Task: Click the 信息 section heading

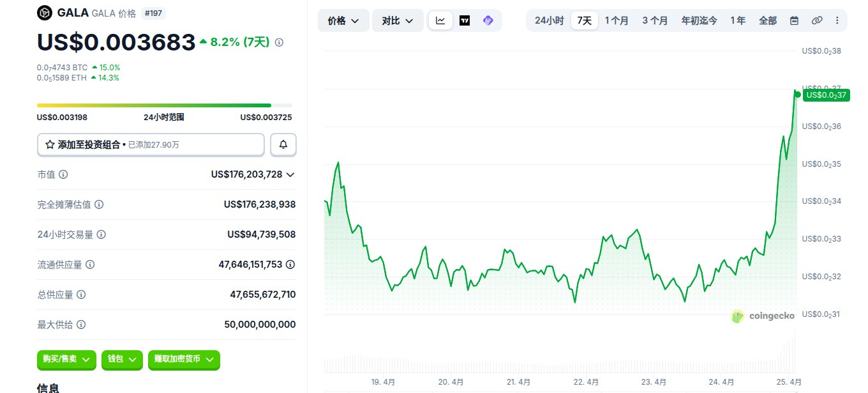Action: pyautogui.click(x=49, y=387)
